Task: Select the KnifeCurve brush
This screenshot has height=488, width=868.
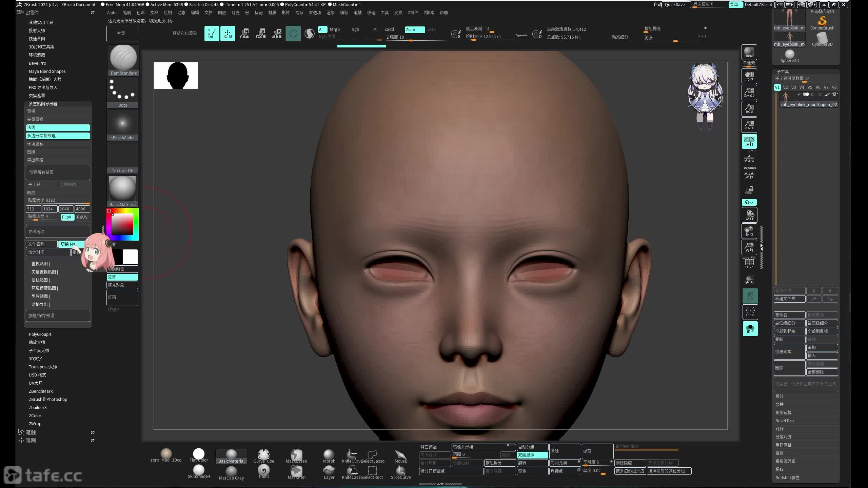Action: point(352,456)
